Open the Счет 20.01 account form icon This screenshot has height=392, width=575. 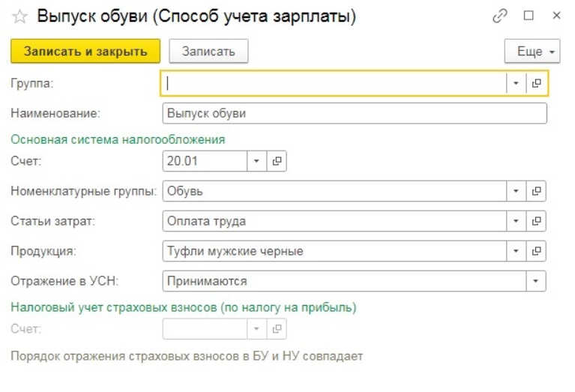pos(276,161)
